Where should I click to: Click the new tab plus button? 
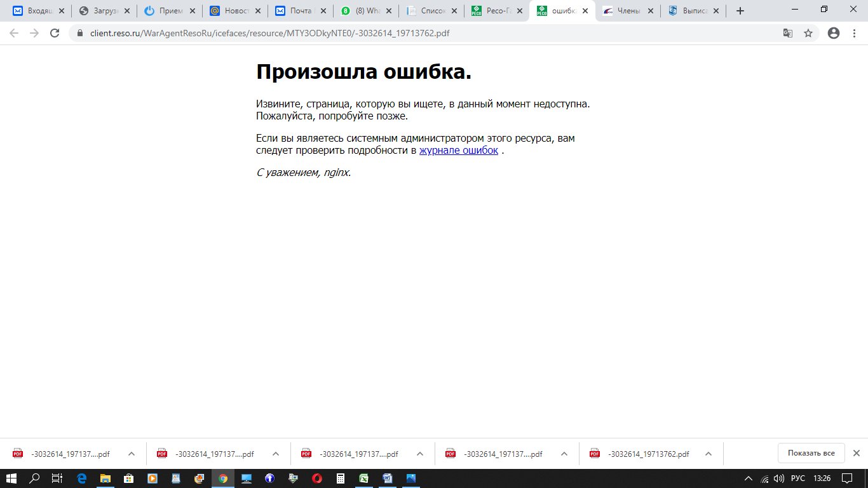(740, 11)
